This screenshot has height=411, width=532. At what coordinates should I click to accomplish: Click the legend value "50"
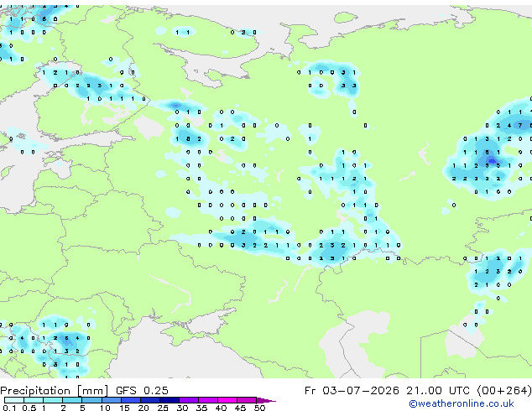[260, 408]
